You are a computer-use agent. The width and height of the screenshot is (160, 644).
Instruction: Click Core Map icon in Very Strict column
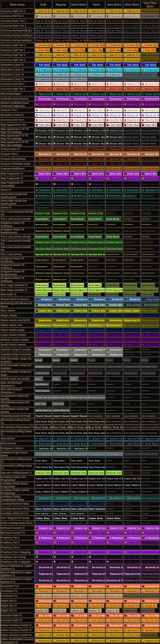(x=107, y=125)
